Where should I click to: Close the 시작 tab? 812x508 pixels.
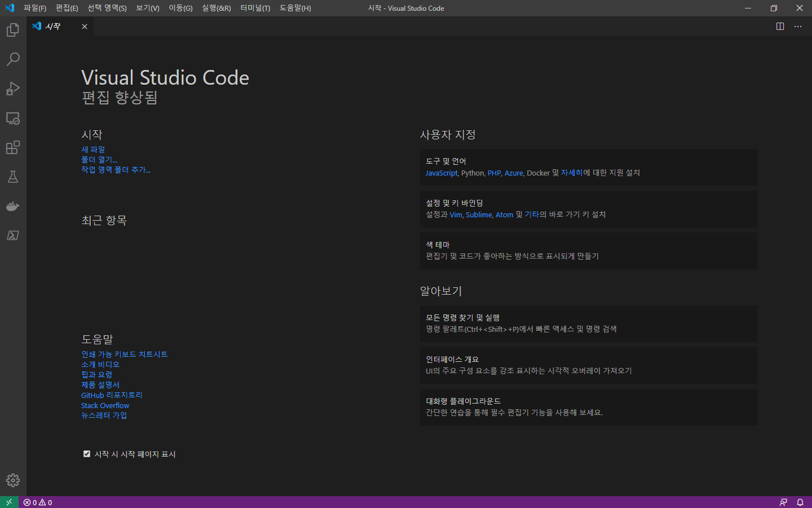pos(85,27)
